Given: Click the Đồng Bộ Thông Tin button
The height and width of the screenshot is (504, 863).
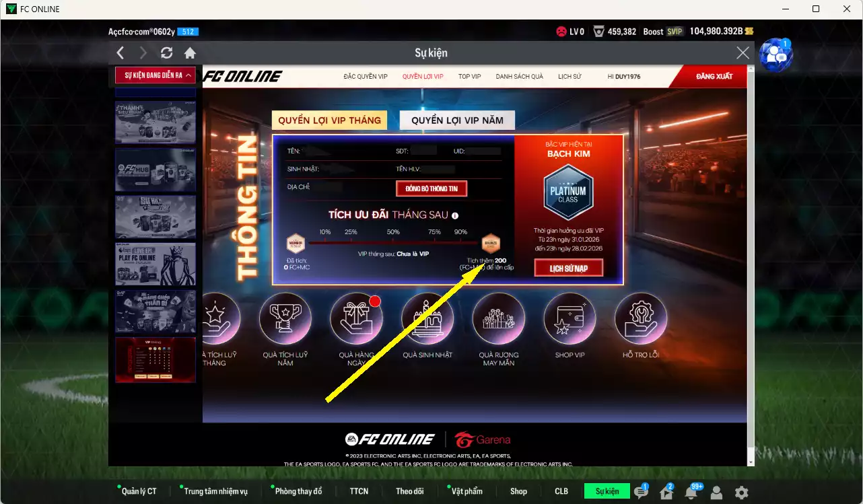Looking at the screenshot, I should click(431, 188).
